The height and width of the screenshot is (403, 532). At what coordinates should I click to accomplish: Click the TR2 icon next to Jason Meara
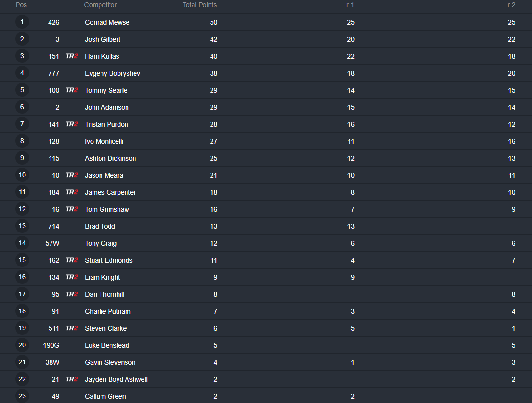tap(72, 175)
